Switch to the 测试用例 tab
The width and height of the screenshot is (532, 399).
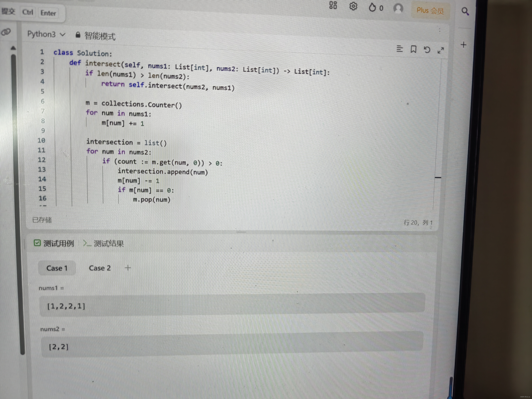[x=54, y=243]
